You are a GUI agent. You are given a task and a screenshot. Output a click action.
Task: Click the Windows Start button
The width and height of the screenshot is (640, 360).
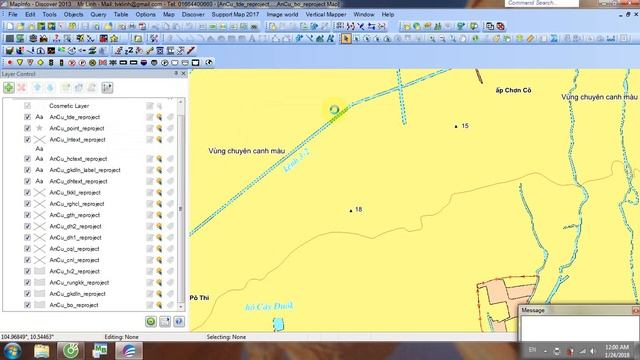(x=13, y=351)
